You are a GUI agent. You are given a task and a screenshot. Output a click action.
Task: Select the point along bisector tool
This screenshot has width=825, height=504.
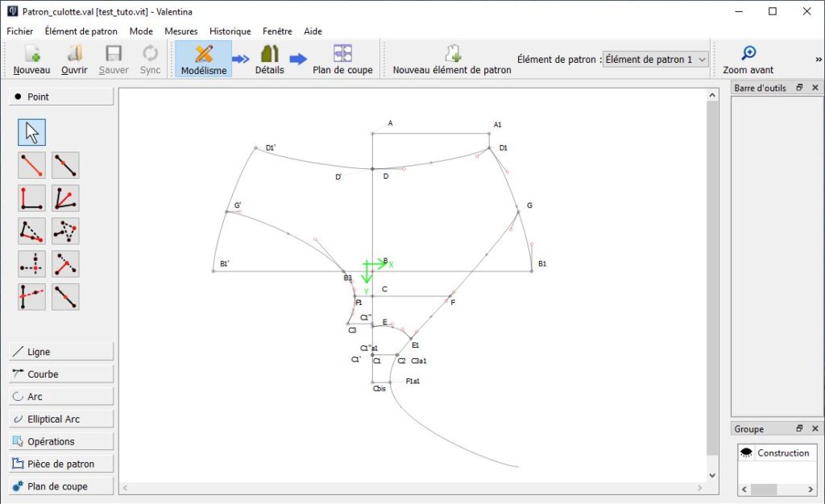(65, 198)
